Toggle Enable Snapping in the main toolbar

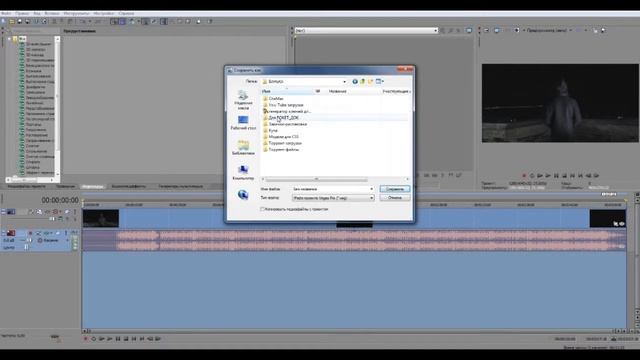coord(114,21)
